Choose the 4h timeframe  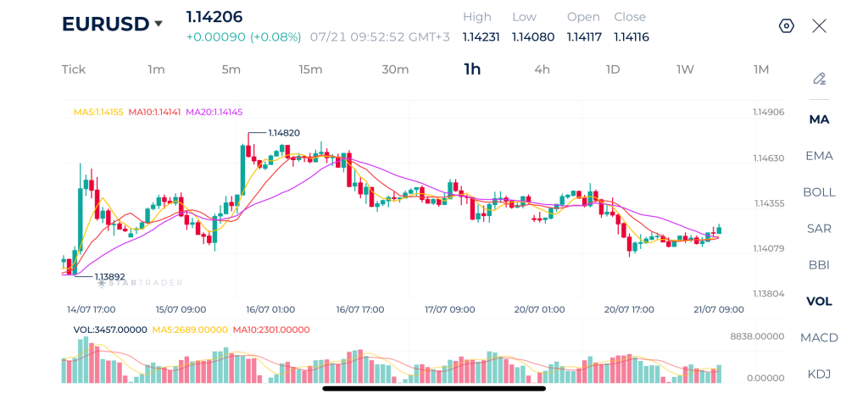pos(542,69)
